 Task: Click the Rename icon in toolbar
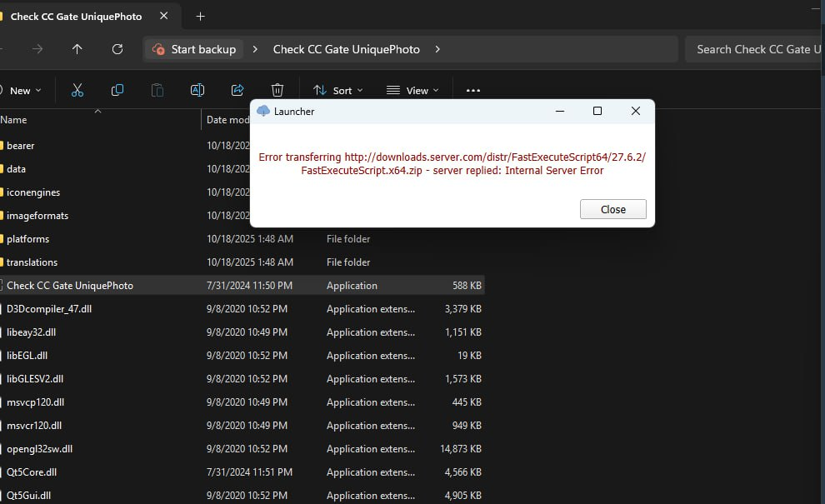pyautogui.click(x=197, y=90)
